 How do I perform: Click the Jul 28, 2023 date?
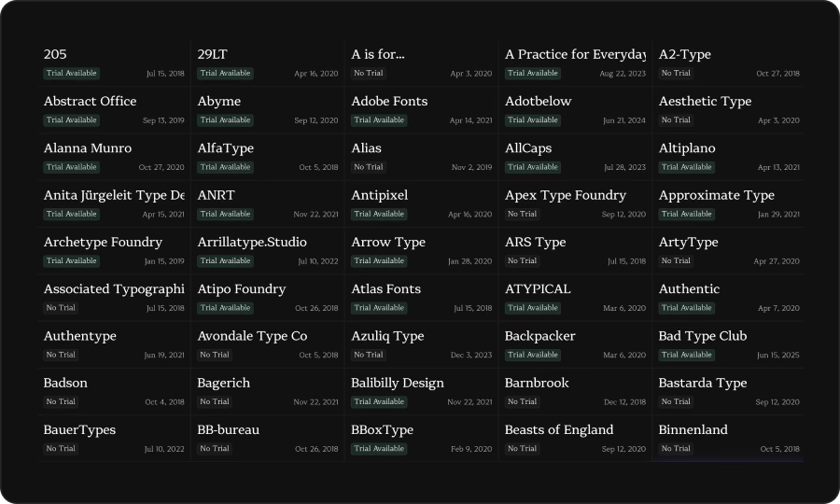pos(624,168)
